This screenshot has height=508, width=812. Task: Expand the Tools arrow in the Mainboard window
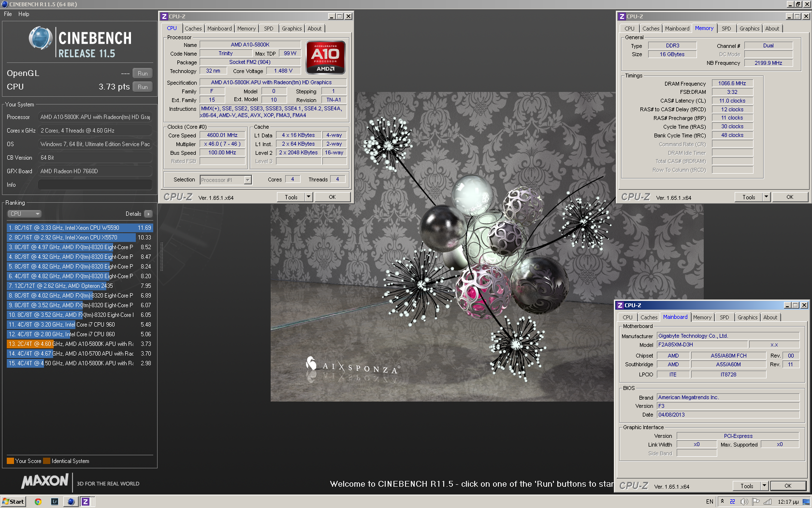pyautogui.click(x=764, y=486)
